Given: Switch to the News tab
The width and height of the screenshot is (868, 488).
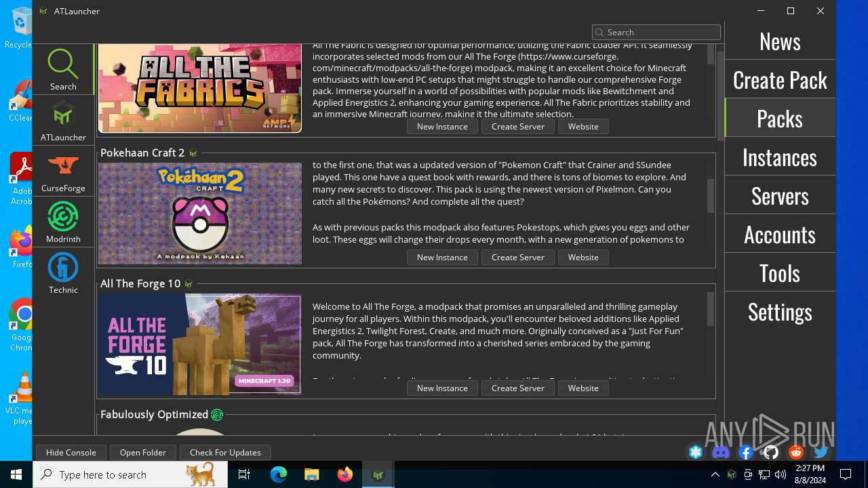Looking at the screenshot, I should [780, 41].
